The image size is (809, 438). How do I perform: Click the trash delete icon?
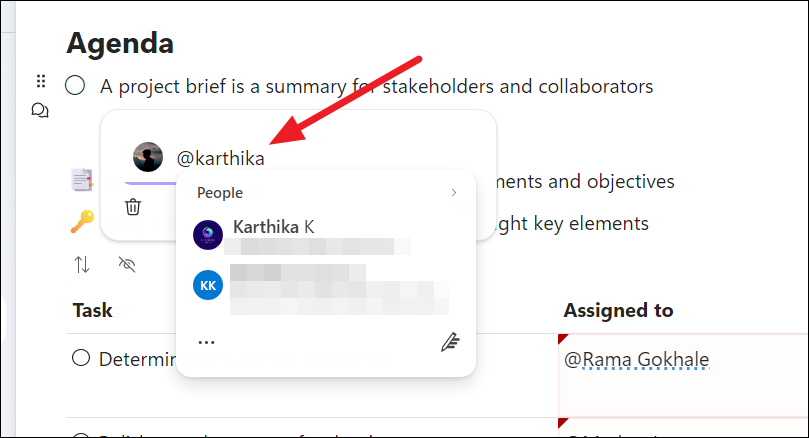pyautogui.click(x=133, y=207)
